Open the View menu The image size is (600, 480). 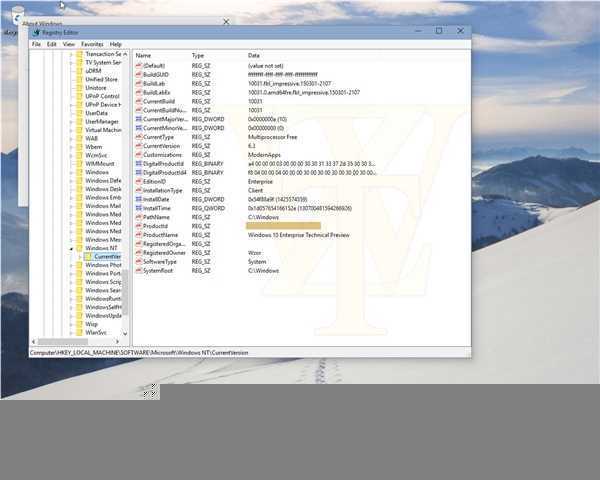(69, 44)
